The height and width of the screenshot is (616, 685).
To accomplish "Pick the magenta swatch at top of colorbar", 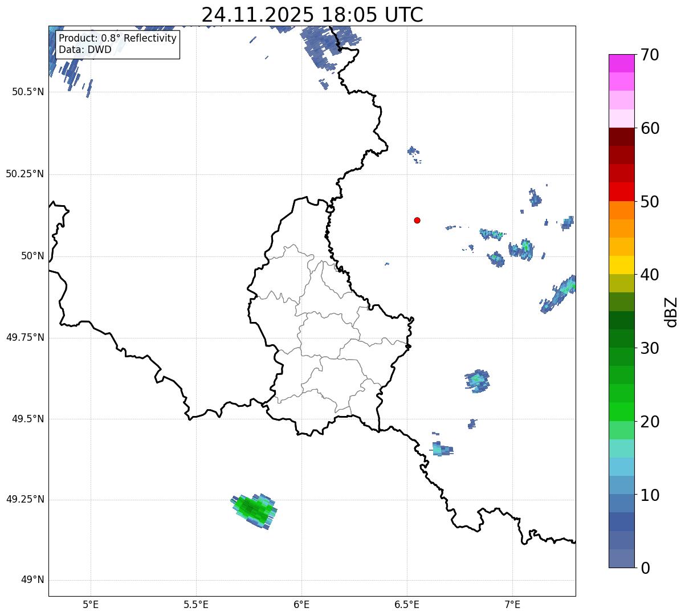I will (x=622, y=63).
